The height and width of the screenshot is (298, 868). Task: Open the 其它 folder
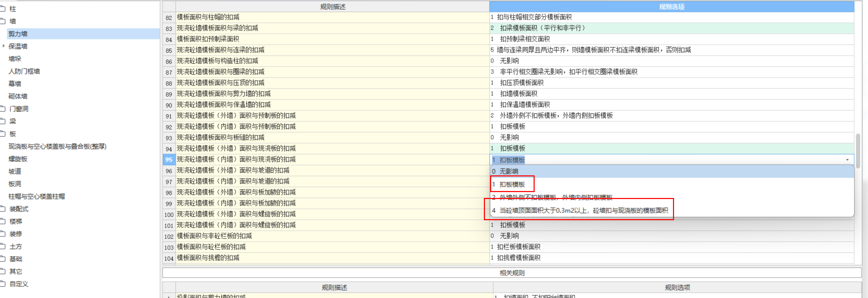pyautogui.click(x=16, y=271)
